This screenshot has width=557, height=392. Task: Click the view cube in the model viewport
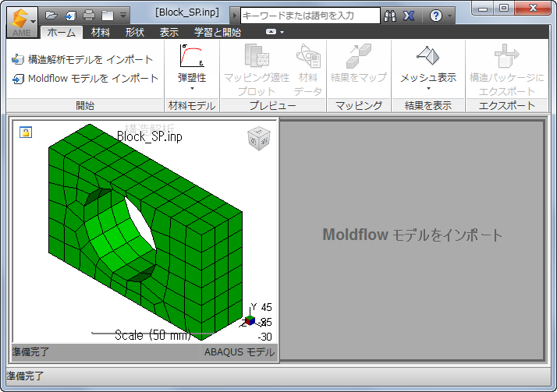point(259,139)
